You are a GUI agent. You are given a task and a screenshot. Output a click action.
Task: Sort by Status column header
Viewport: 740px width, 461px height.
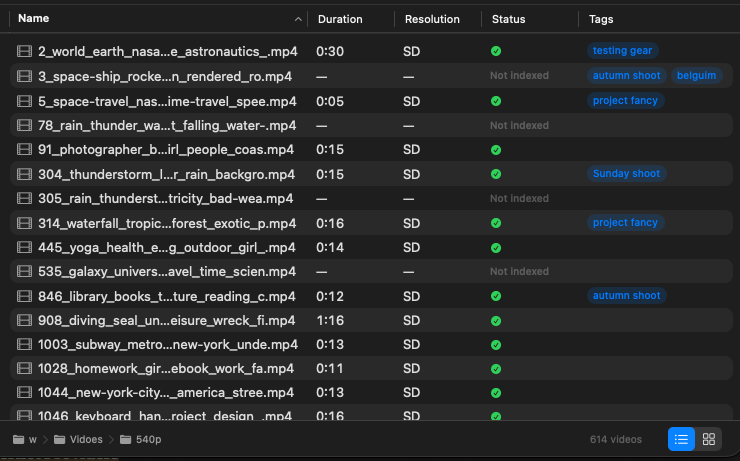pyautogui.click(x=508, y=19)
